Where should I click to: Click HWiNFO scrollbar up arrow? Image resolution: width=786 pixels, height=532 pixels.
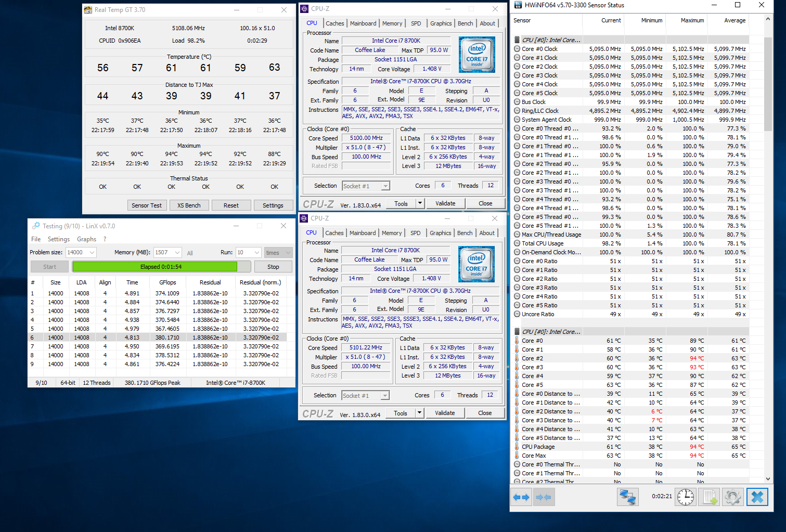(768, 19)
